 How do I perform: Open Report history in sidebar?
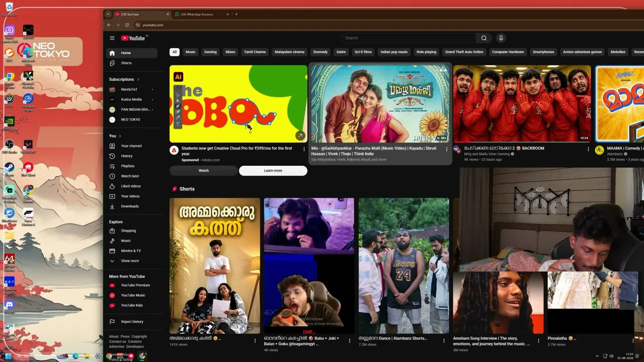click(132, 322)
